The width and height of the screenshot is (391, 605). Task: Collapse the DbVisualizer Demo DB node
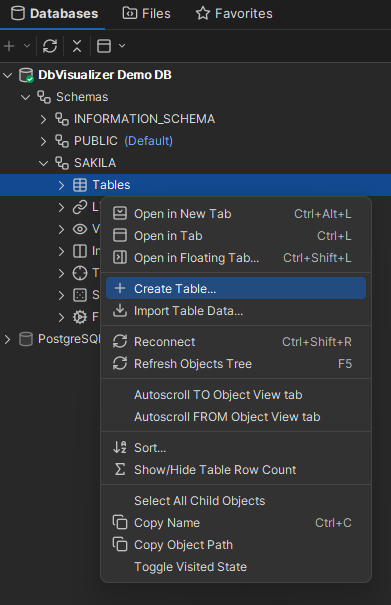click(x=8, y=75)
